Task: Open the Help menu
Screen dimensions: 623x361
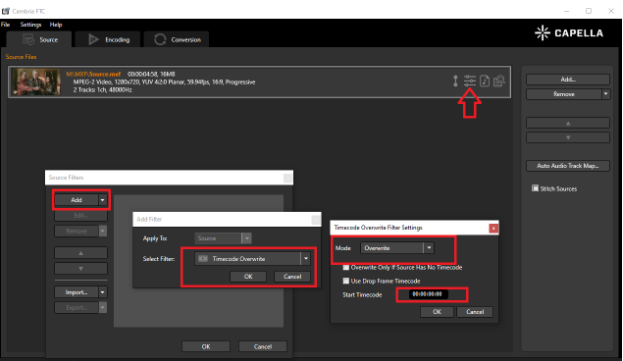Action: tap(56, 25)
